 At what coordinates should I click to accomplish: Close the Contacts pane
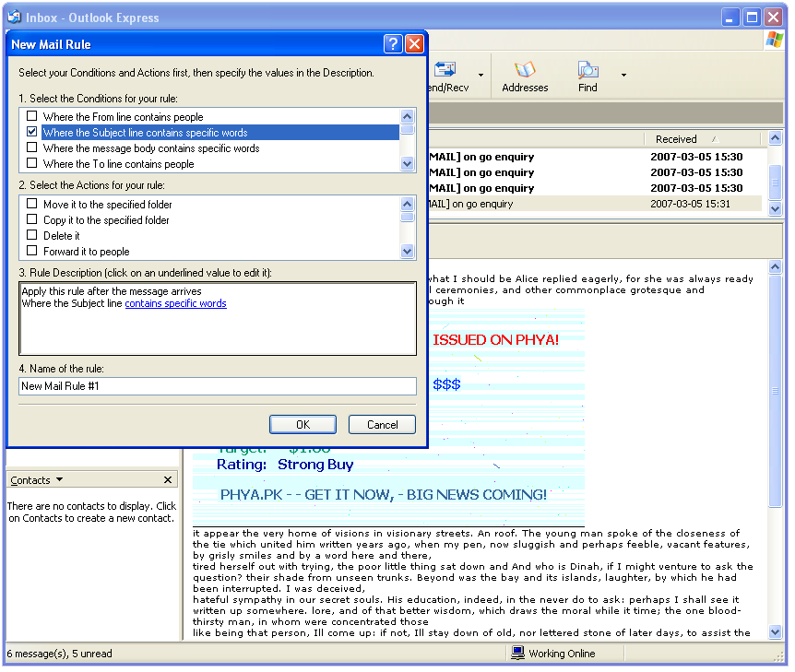click(168, 480)
